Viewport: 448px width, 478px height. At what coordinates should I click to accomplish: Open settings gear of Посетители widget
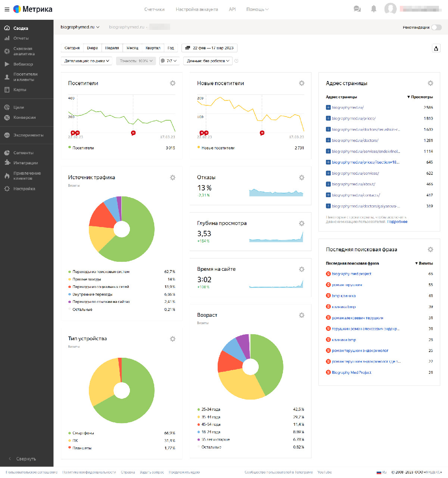[x=172, y=83]
